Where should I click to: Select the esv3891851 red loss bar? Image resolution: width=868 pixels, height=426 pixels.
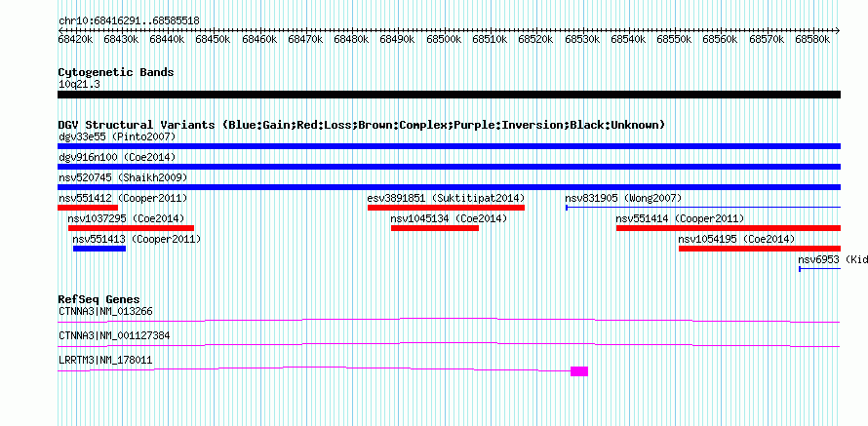coord(446,208)
